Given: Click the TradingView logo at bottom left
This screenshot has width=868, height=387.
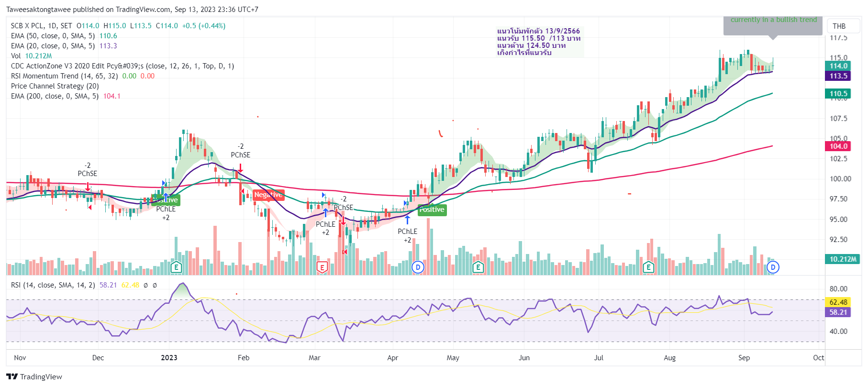Looking at the screenshot, I should (34, 376).
